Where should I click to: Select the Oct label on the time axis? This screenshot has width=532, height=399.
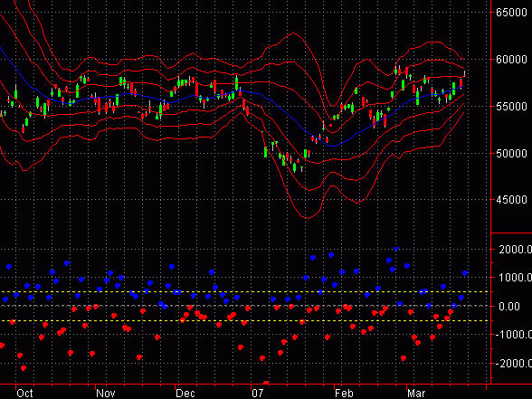point(24,394)
